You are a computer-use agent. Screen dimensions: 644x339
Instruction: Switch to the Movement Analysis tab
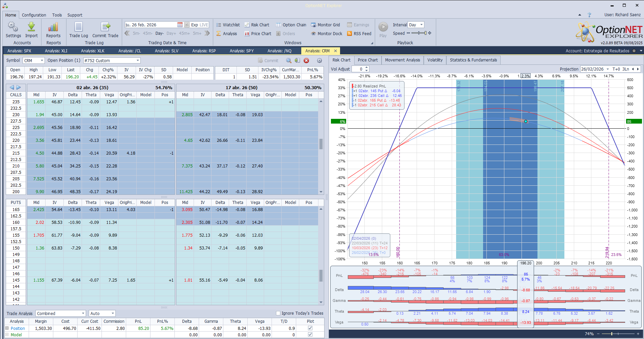[x=402, y=60]
